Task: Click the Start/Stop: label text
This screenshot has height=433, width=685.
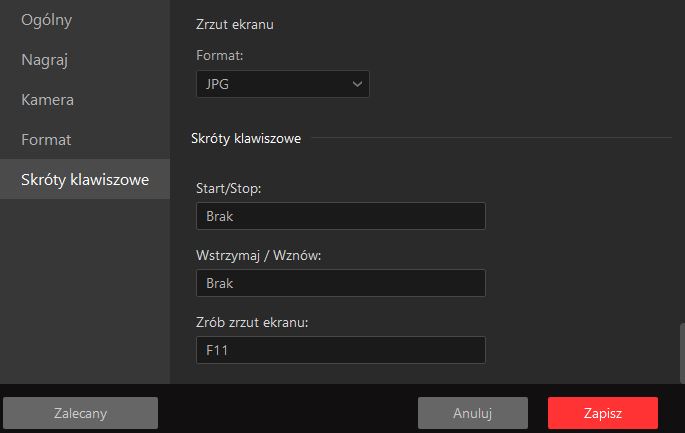Action: click(x=228, y=188)
